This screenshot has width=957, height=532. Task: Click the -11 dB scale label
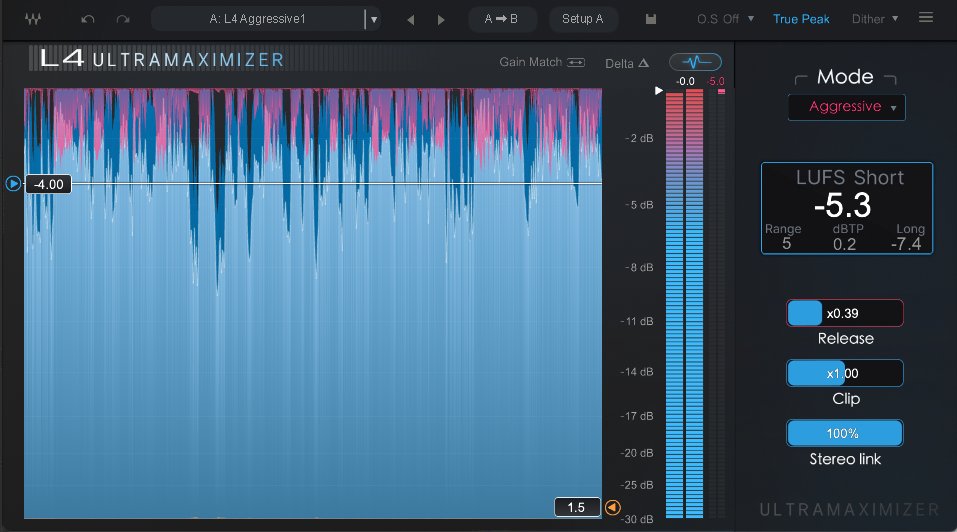pos(637,322)
